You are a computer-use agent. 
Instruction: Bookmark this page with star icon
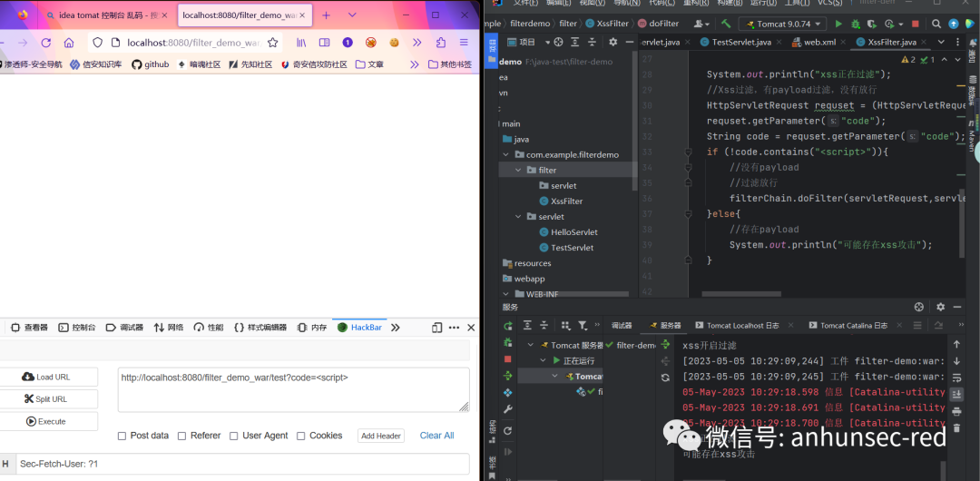pos(272,43)
